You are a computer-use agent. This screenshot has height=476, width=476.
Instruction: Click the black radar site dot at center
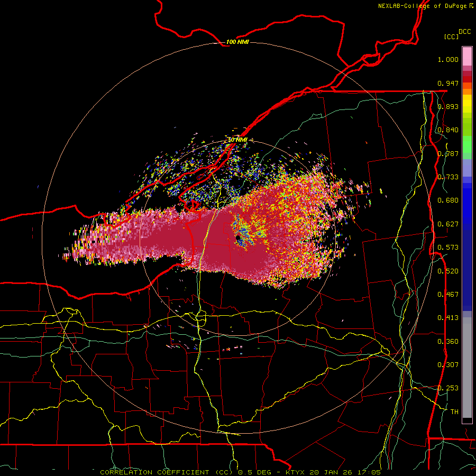pyautogui.click(x=239, y=237)
